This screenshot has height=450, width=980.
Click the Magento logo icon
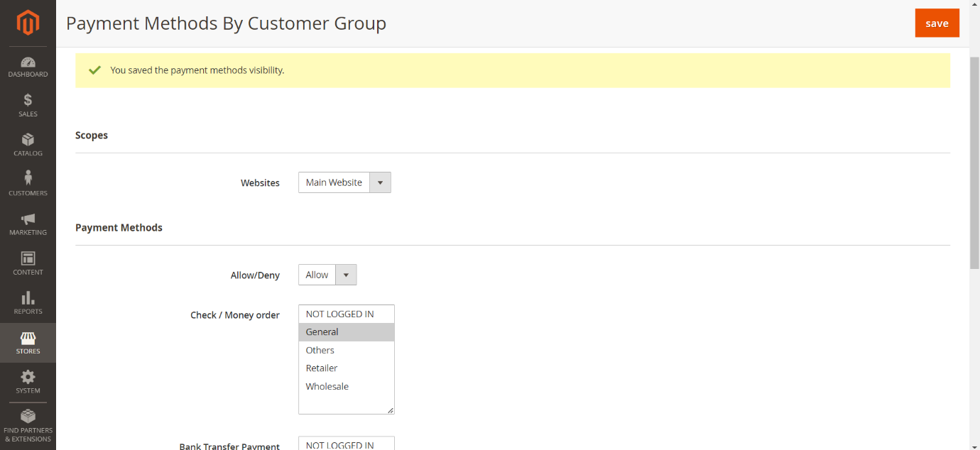click(28, 23)
